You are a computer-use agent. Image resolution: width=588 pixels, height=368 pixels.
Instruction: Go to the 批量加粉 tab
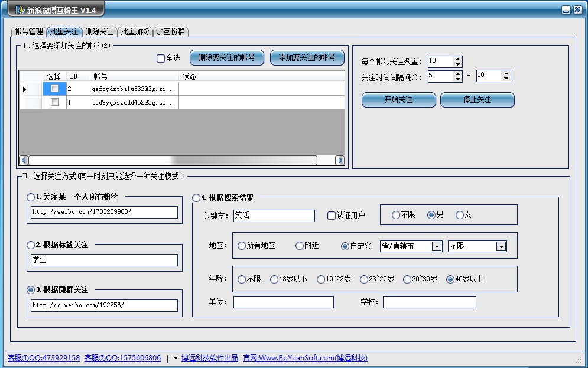(135, 31)
